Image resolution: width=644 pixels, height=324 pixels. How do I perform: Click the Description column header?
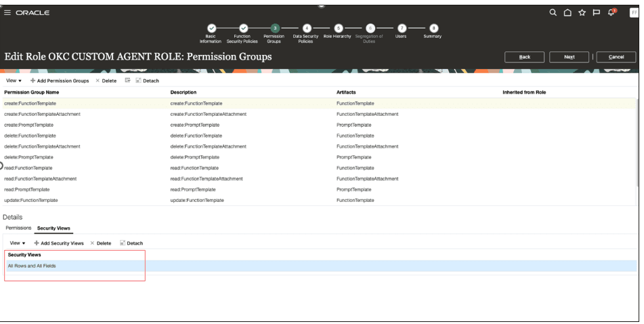(x=184, y=92)
